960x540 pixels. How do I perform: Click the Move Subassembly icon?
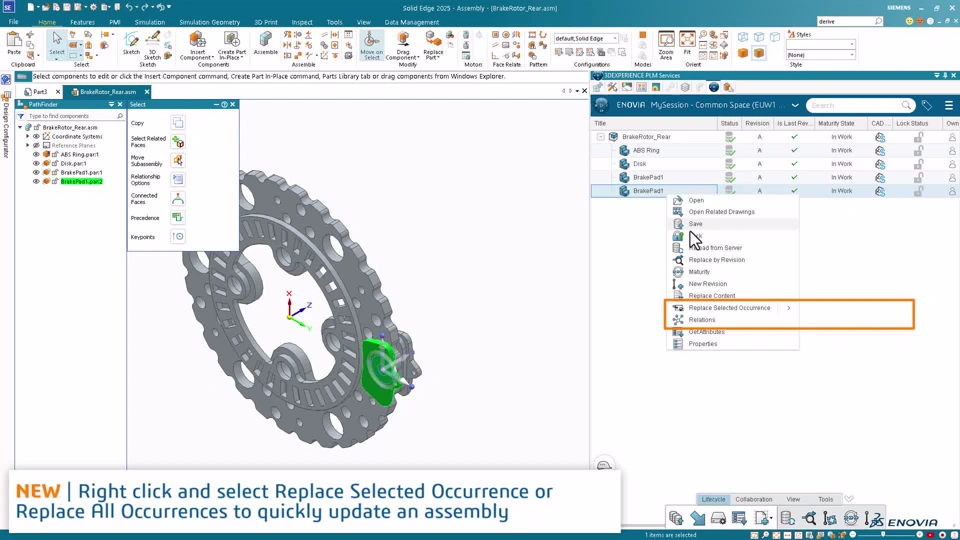[x=178, y=160]
